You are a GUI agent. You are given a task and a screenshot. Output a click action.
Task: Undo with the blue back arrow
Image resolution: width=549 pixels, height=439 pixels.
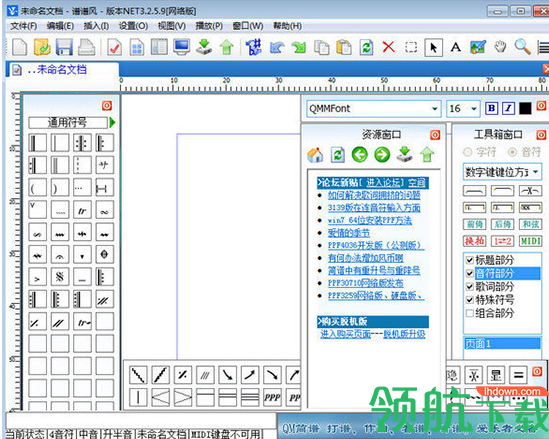277,47
